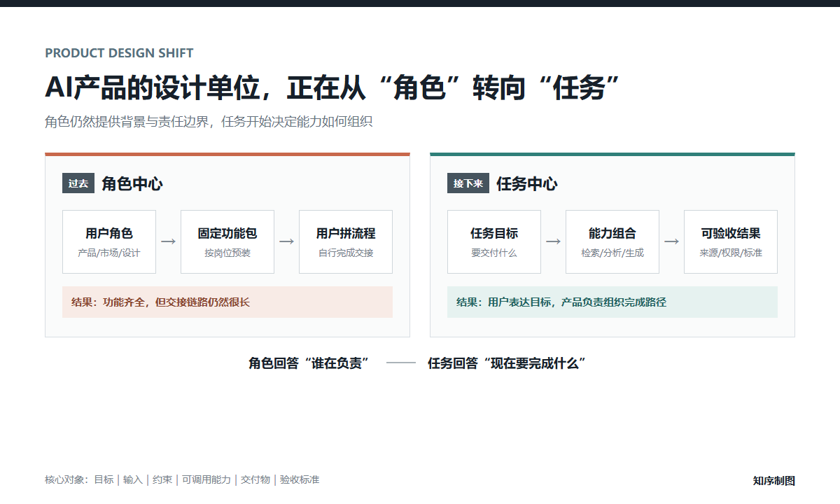Click the result box 用户表达目标，产品负责组织完成路径
Image resolution: width=840 pixels, height=504 pixels.
tap(612, 302)
